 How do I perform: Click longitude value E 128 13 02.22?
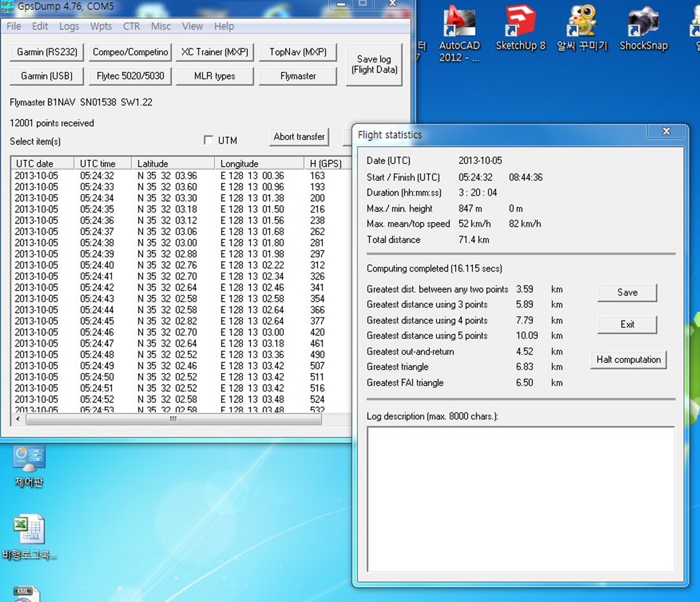252,265
